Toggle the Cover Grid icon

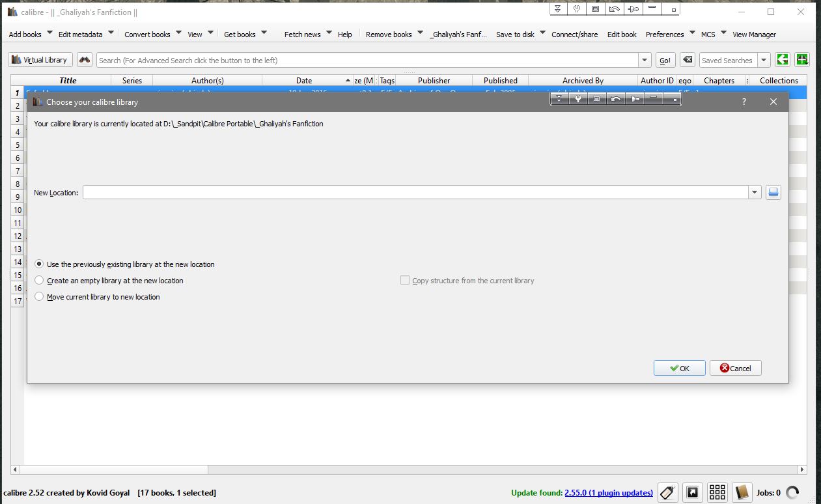pos(717,492)
